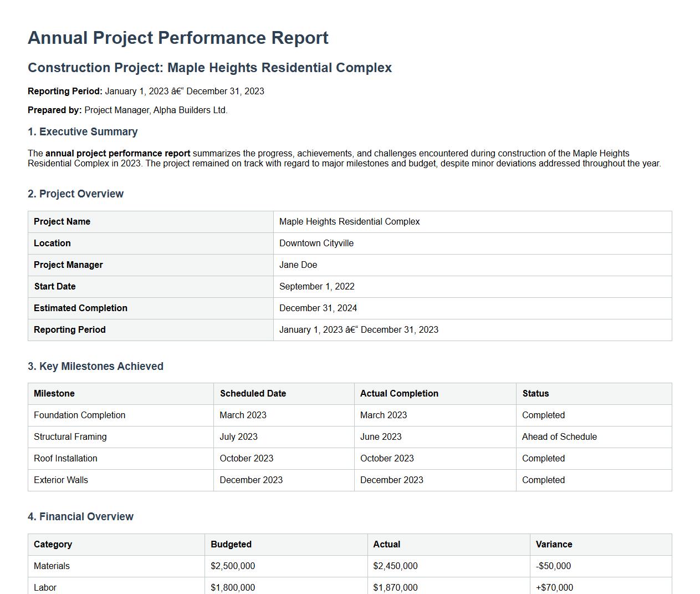Click the '3. Key Milestones Achieved' heading
This screenshot has height=594, width=700.
pyautogui.click(x=95, y=366)
